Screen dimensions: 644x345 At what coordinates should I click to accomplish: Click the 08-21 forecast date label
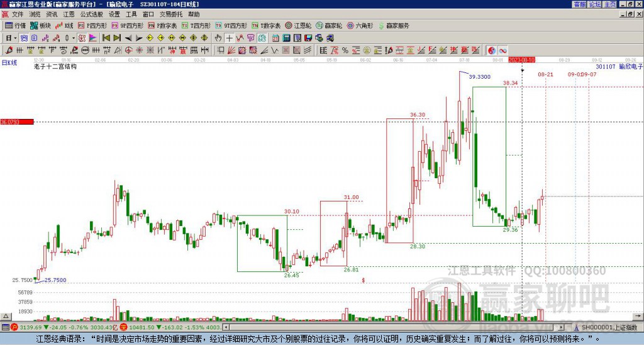(x=545, y=74)
